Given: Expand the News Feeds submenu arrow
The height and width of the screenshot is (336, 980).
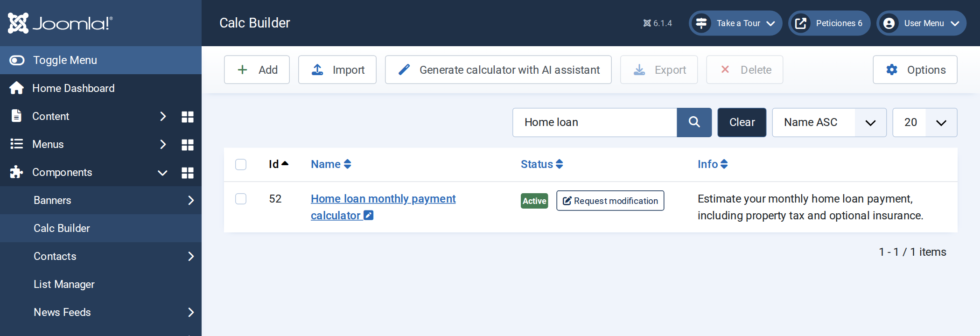Looking at the screenshot, I should pyautogui.click(x=191, y=312).
